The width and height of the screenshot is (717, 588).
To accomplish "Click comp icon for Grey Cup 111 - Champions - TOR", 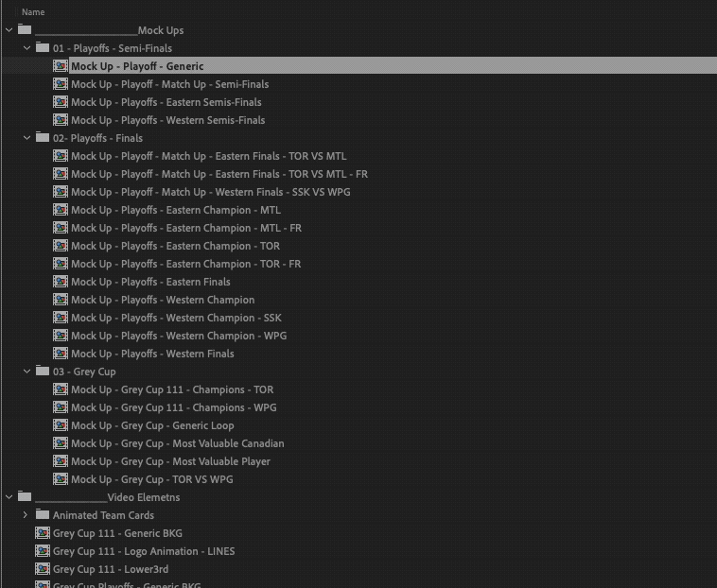I will (x=61, y=389).
